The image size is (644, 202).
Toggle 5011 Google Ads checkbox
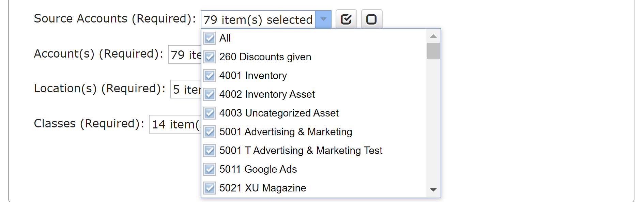click(210, 169)
